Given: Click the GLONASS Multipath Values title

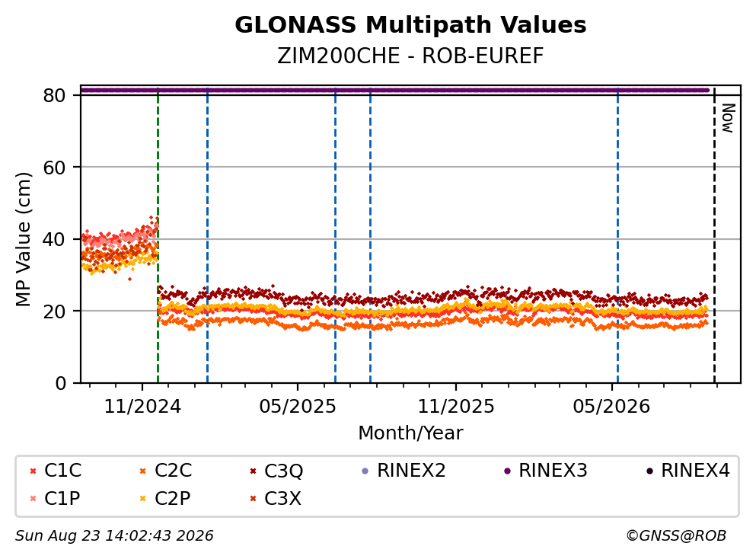Looking at the screenshot, I should tap(410, 24).
